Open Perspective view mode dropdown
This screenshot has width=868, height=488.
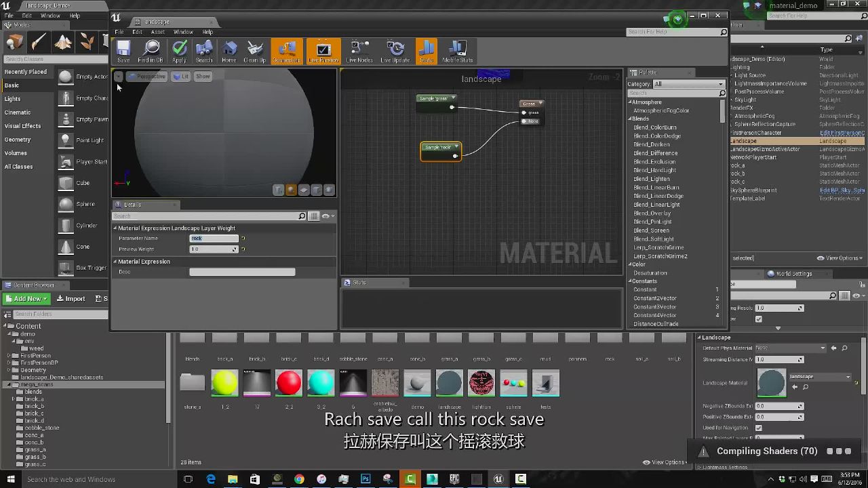146,77
